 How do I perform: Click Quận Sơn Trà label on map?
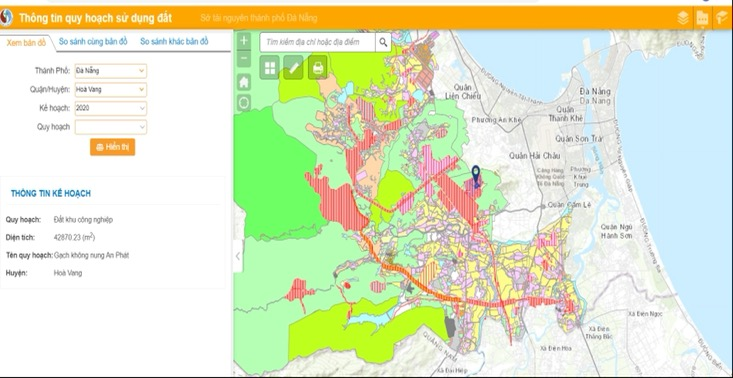[579, 139]
